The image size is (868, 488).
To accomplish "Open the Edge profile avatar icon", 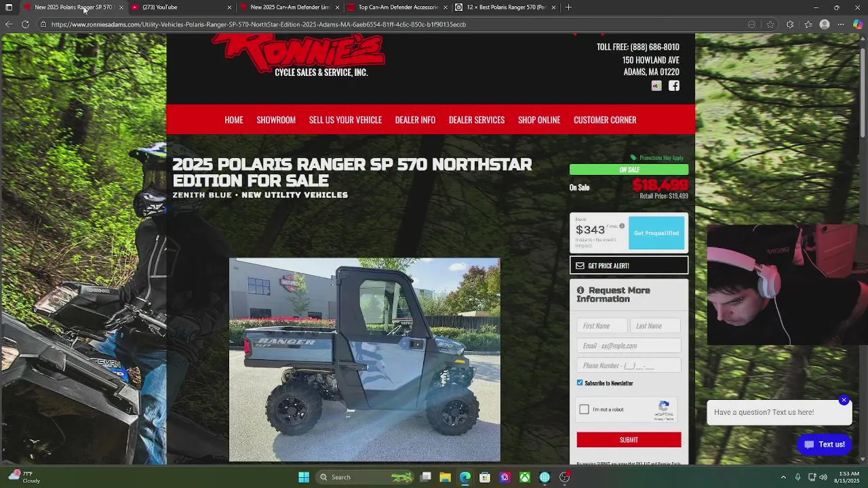I will (x=825, y=24).
